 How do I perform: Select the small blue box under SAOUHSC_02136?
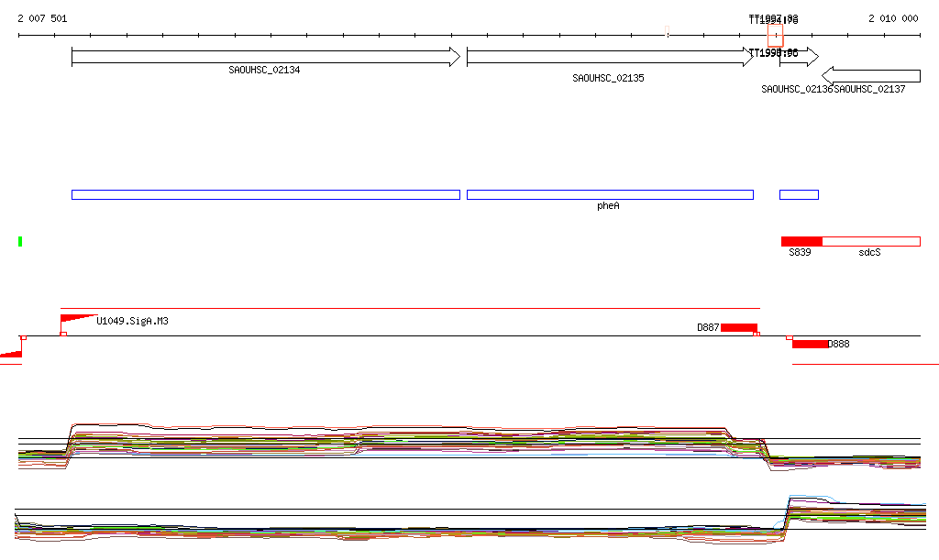tap(799, 194)
